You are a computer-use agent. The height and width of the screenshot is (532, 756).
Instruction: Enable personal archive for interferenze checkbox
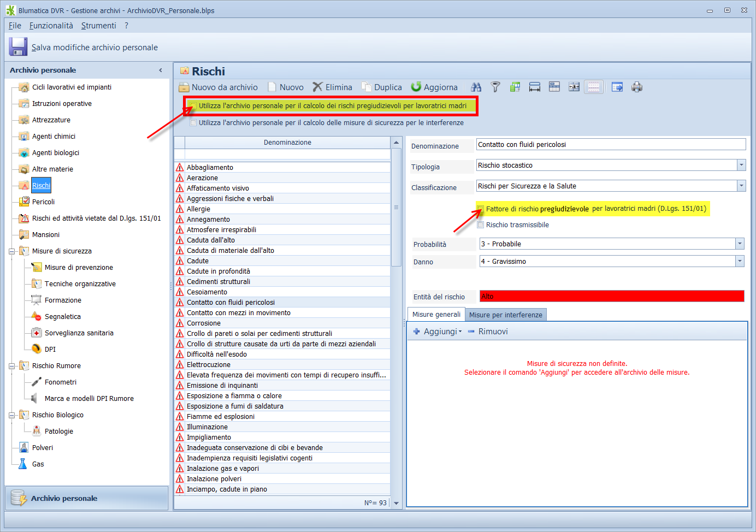(x=193, y=123)
